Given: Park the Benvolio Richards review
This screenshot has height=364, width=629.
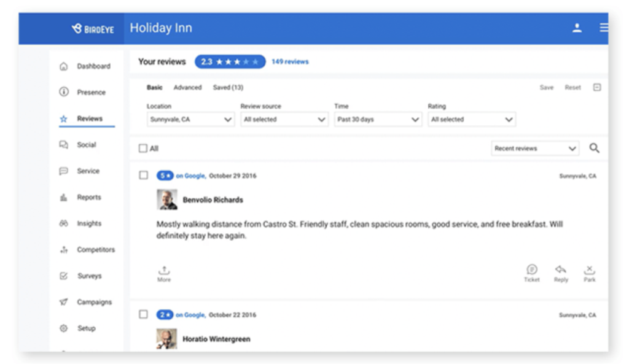Looking at the screenshot, I should 589,273.
